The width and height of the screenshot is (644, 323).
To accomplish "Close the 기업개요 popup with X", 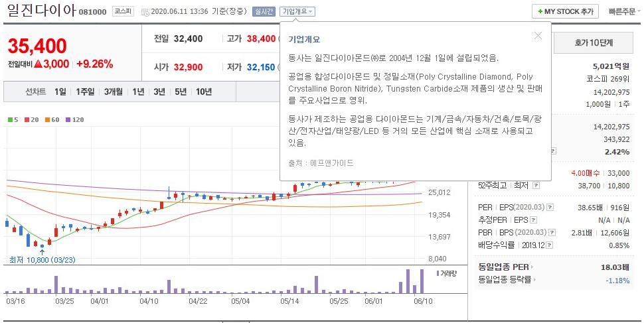I will coord(538,36).
